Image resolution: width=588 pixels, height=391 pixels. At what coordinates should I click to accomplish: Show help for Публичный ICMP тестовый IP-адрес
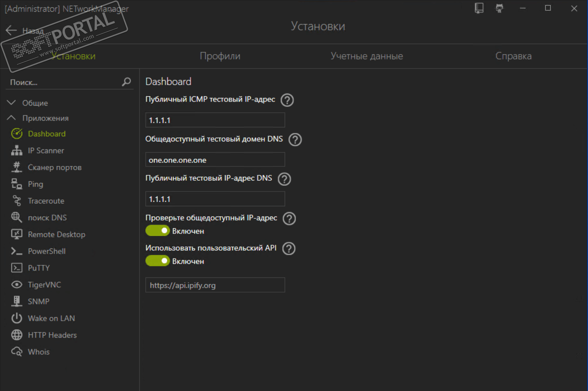point(287,100)
